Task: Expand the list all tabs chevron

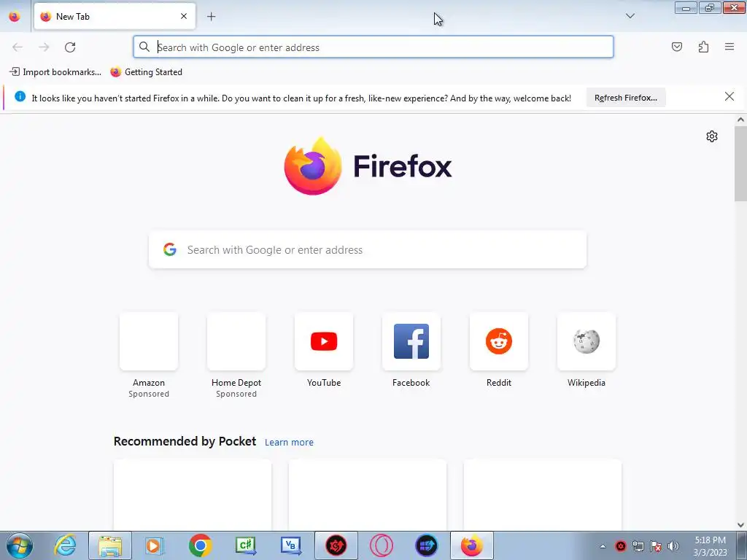Action: 630,16
